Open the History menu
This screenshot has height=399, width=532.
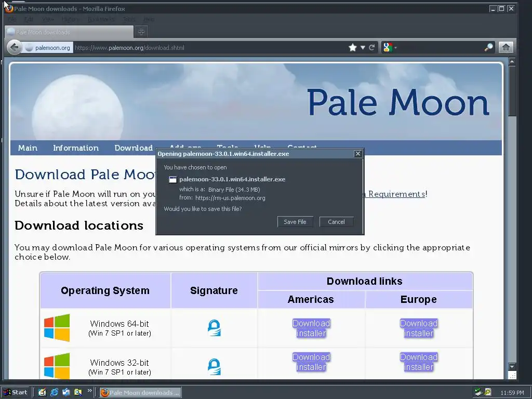(x=71, y=19)
